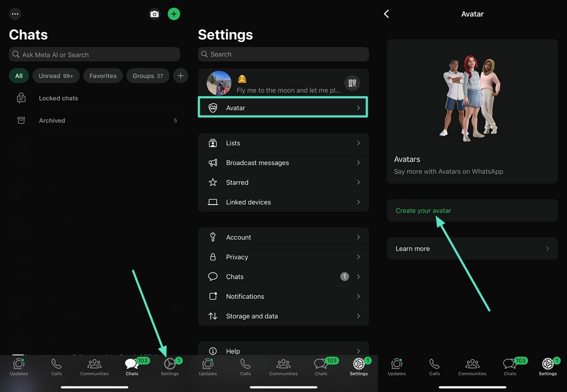Click the Avatar face icon
Image resolution: width=567 pixels, height=392 pixels.
tap(213, 108)
